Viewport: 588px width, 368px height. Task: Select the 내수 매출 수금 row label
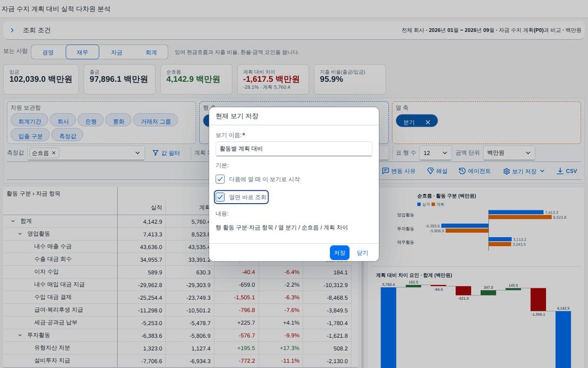pos(52,247)
